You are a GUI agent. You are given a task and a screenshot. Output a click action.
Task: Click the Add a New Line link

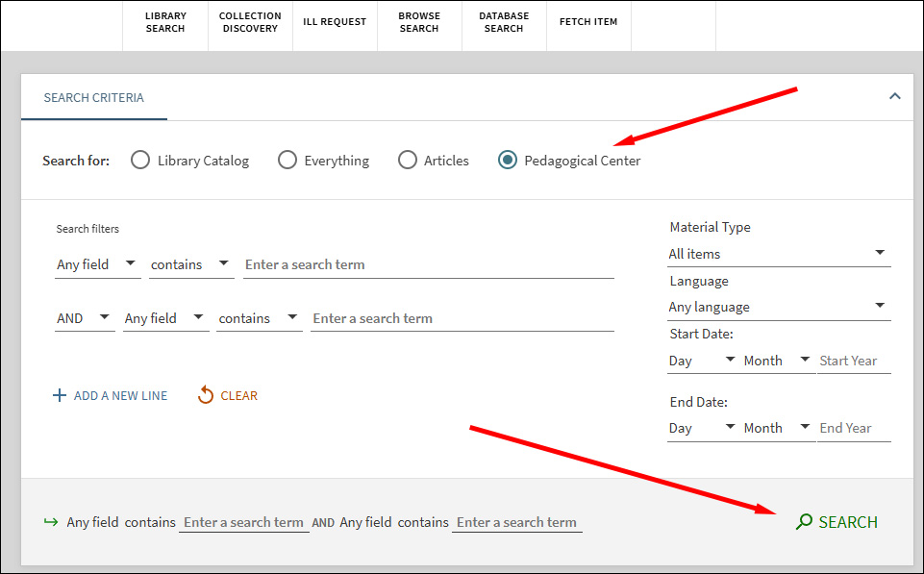click(x=120, y=396)
